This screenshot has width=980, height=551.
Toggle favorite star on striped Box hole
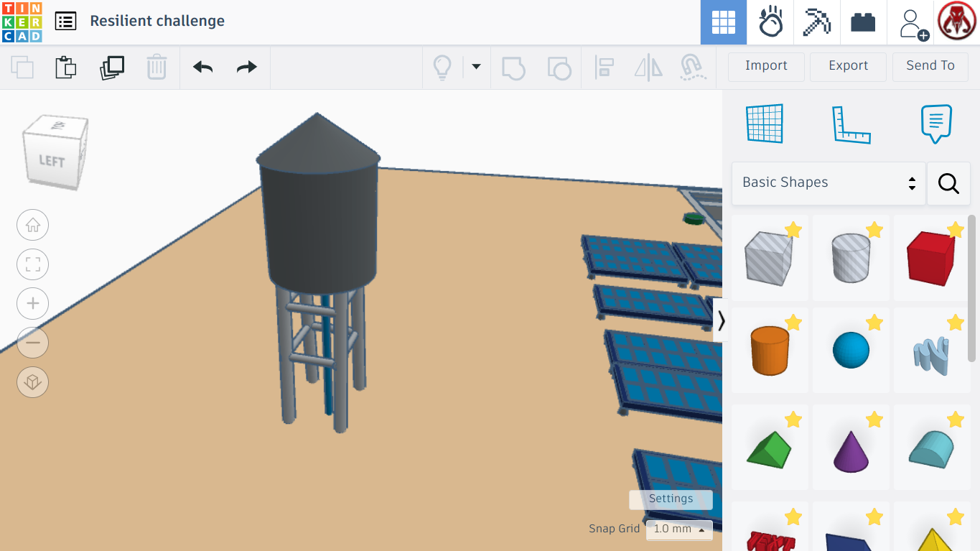(x=793, y=230)
